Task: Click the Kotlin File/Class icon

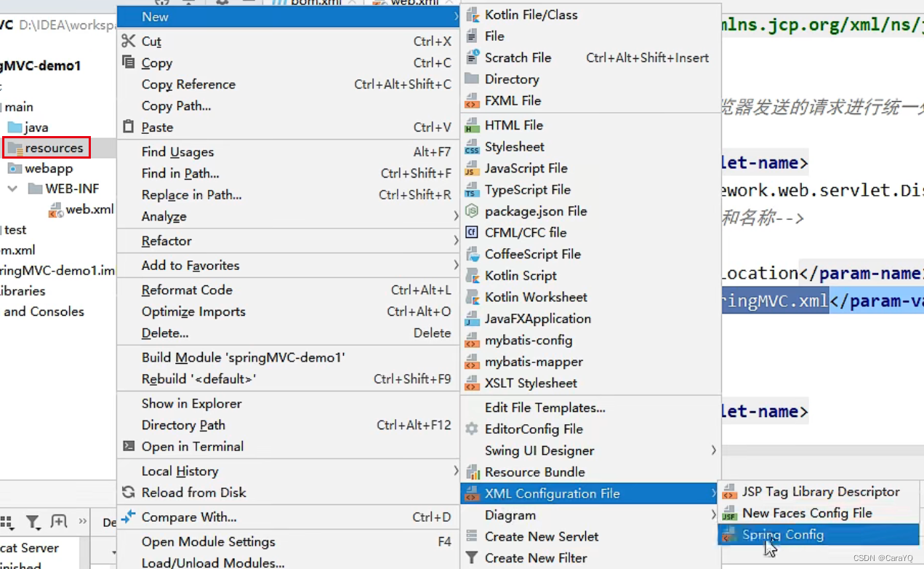Action: point(473,15)
